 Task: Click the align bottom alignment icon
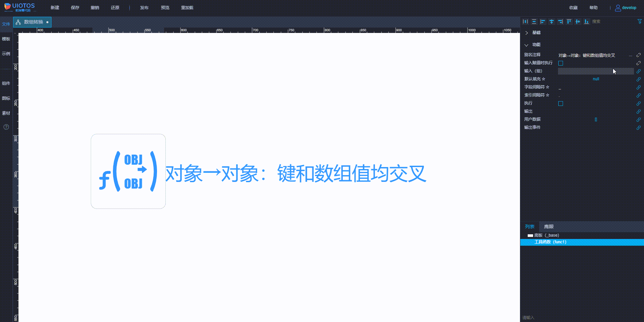(x=587, y=21)
